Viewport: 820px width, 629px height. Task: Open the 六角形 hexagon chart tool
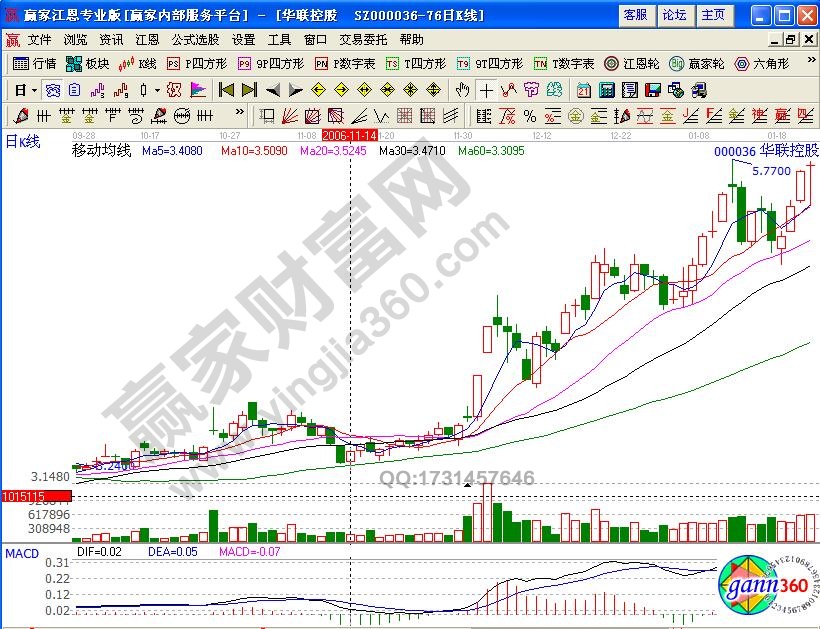762,63
